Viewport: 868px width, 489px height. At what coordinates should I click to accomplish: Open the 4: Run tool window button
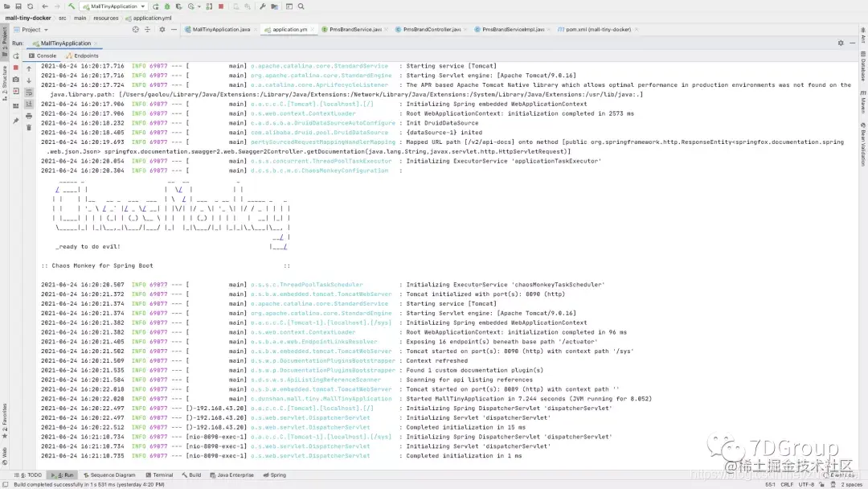63,475
